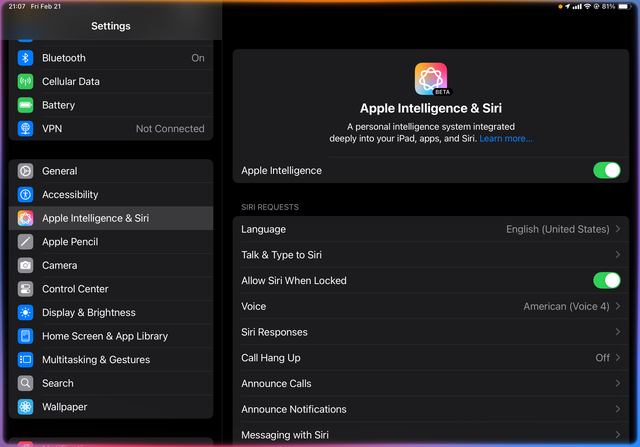The image size is (640, 447).
Task: Tap the Camera icon in sidebar
Action: click(x=25, y=265)
